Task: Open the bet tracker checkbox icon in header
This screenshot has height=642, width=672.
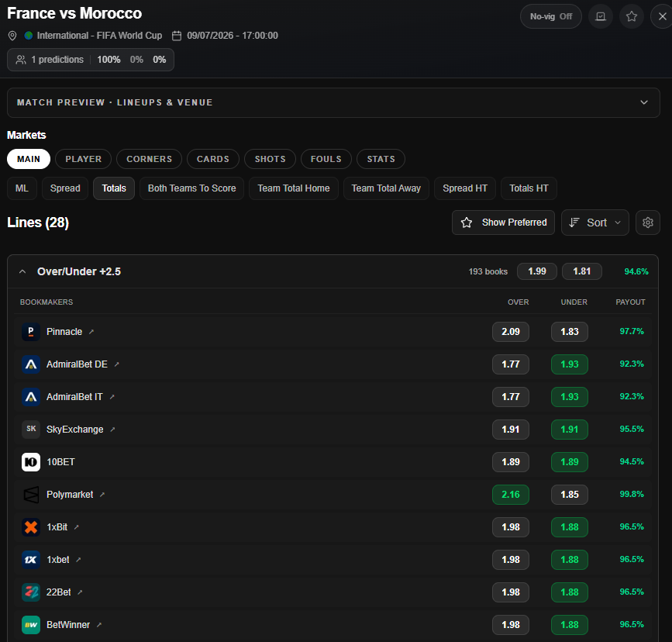Action: (x=601, y=17)
